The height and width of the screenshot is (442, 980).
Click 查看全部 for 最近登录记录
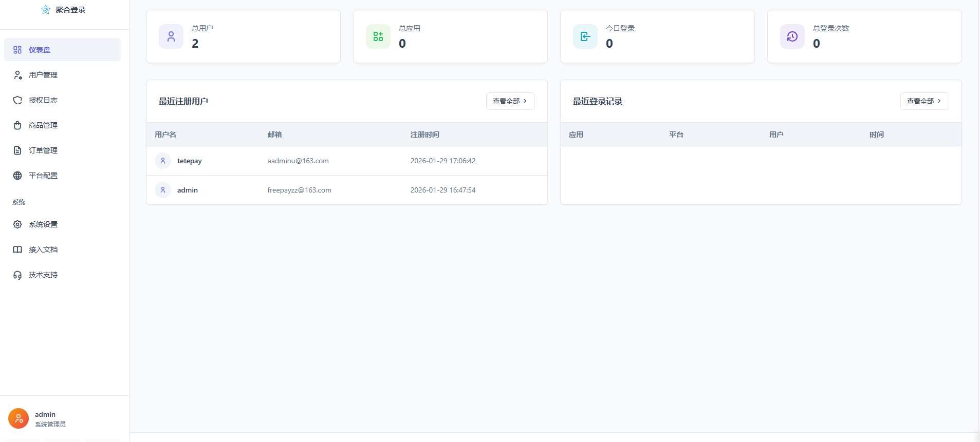pyautogui.click(x=924, y=101)
